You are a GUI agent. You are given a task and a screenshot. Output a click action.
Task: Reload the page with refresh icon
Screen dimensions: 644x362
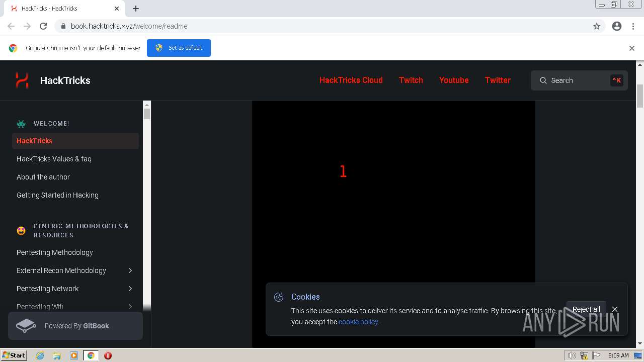(43, 26)
